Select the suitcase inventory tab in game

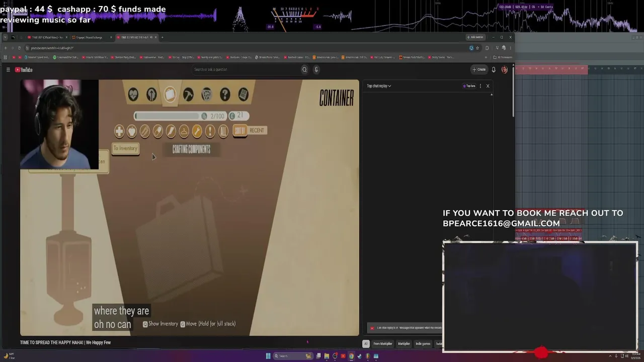(170, 94)
